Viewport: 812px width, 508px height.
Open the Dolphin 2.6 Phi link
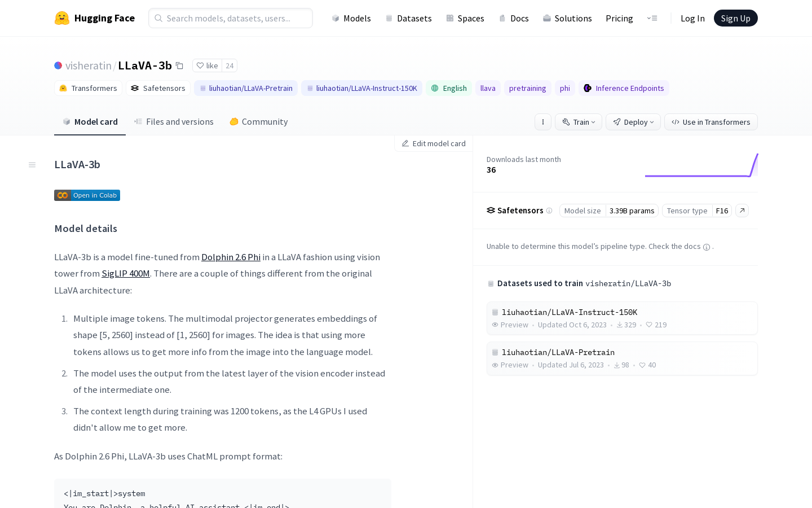click(x=231, y=257)
